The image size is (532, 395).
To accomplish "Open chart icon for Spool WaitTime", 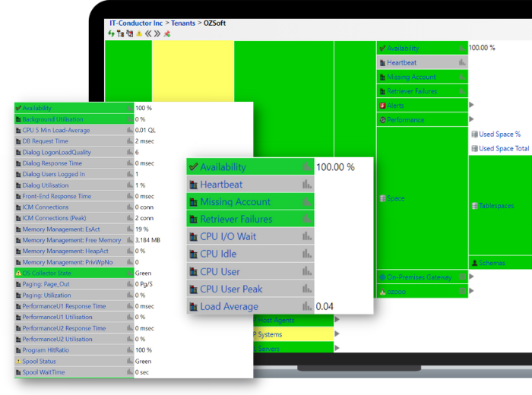I will click(x=130, y=371).
